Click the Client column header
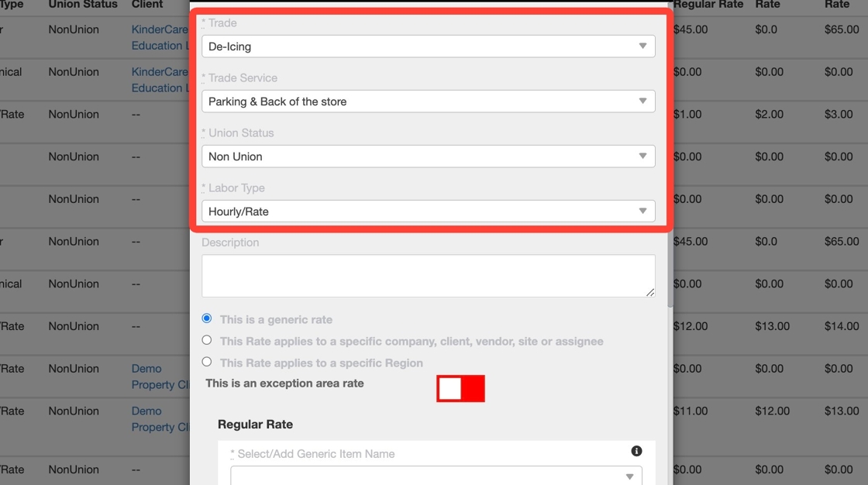Viewport: 868px width, 485px height. [x=147, y=5]
